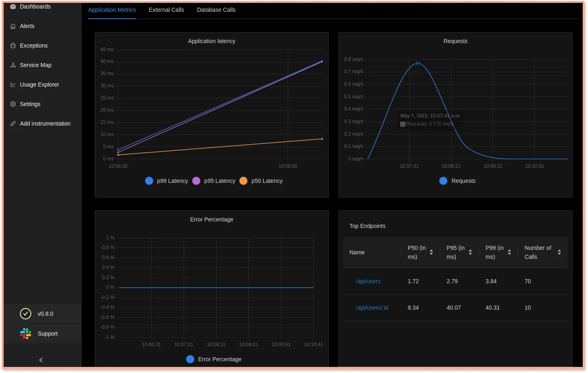This screenshot has width=588, height=373.
Task: Toggle p50 Latency legend swatch
Action: (x=243, y=181)
